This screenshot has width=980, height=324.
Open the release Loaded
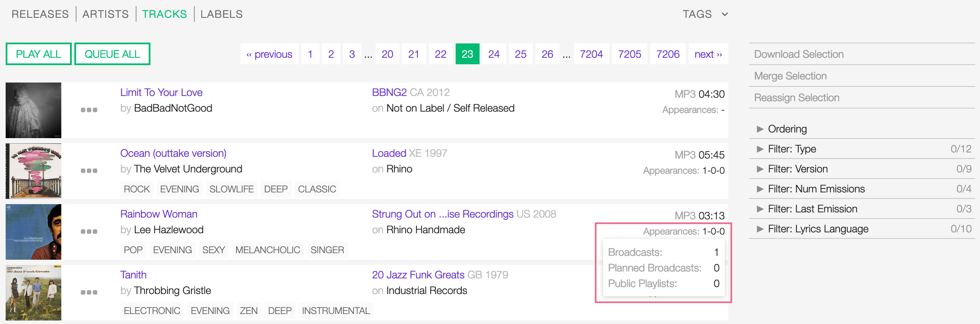point(389,153)
